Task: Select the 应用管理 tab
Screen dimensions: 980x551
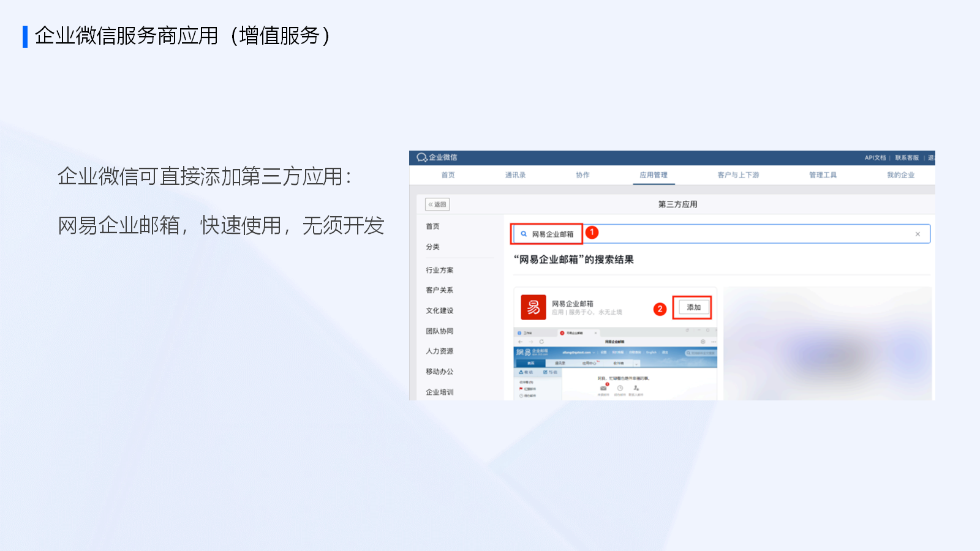Action: coord(654,175)
